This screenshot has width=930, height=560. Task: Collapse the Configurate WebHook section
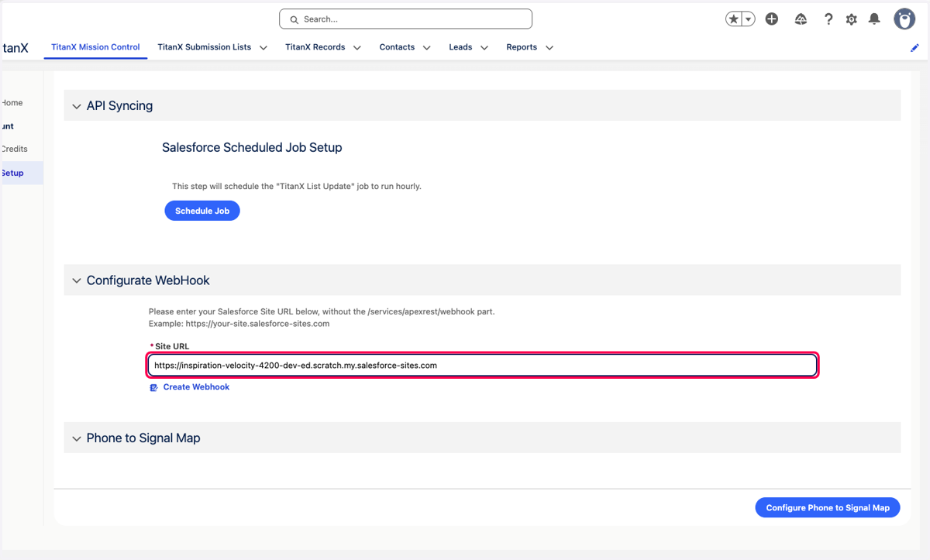pos(77,280)
